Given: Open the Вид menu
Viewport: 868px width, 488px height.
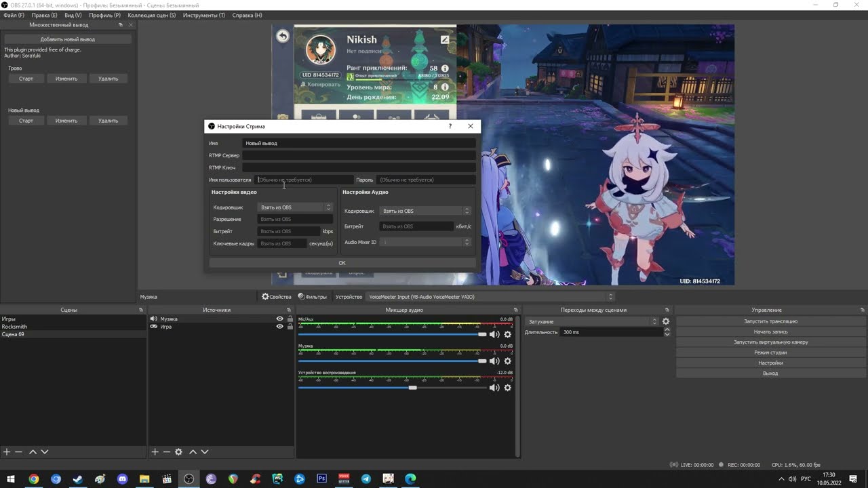Looking at the screenshot, I should (x=73, y=15).
